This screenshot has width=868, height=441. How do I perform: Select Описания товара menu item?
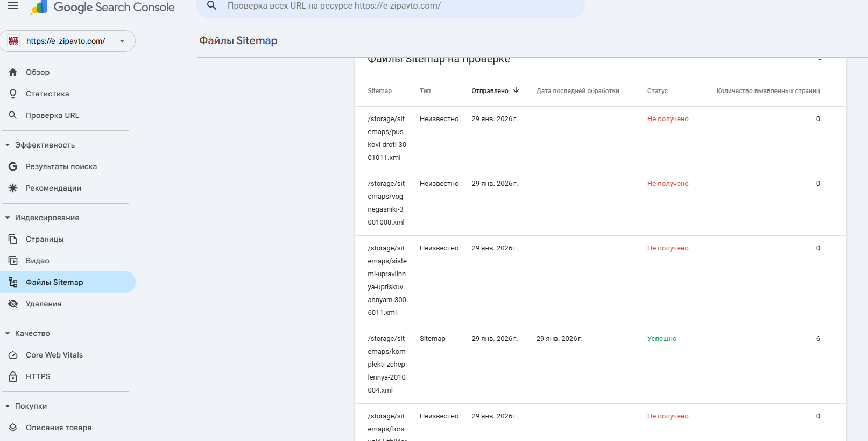(x=59, y=428)
